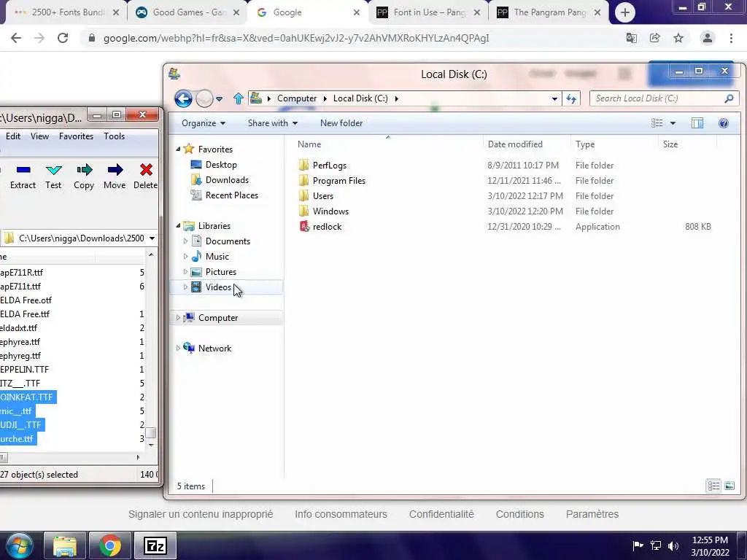Open recent pages dropdown beside navigation arrows
This screenshot has width=747, height=560.
pos(219,99)
